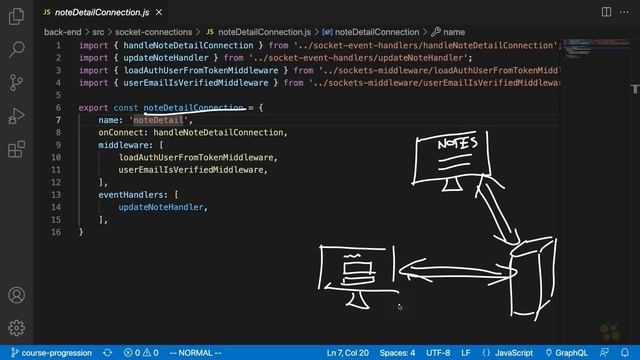Open the notifications bell

coord(625,353)
